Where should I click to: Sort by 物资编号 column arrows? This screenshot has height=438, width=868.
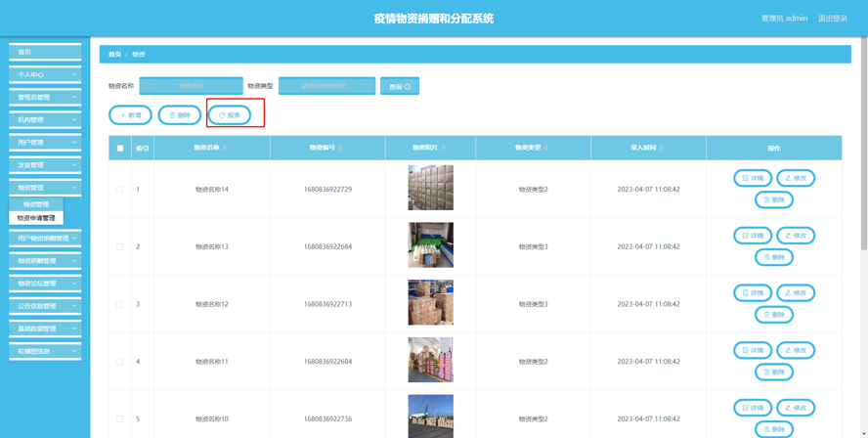pyautogui.click(x=340, y=148)
